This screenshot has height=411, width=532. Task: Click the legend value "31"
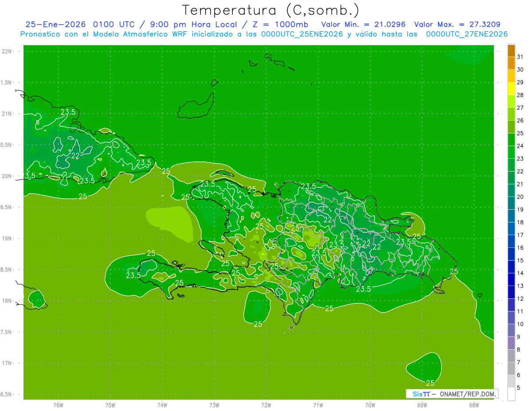520,57
